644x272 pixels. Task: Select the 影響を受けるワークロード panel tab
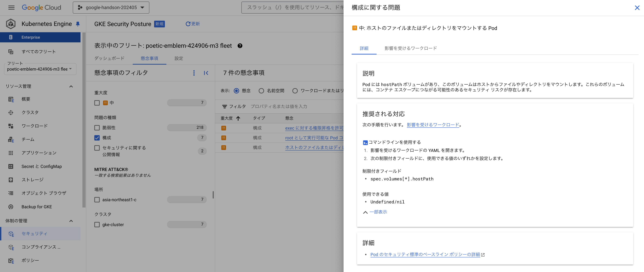click(411, 48)
